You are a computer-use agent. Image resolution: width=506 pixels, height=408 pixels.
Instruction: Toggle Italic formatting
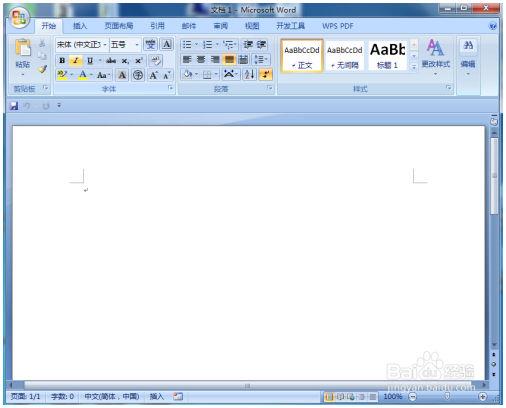pos(76,61)
